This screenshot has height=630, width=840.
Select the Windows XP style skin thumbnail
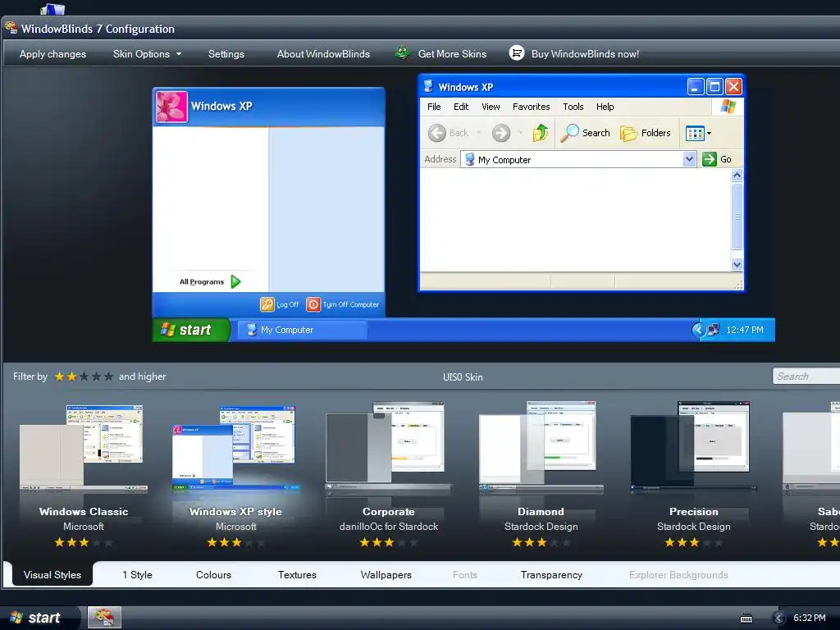[235, 449]
